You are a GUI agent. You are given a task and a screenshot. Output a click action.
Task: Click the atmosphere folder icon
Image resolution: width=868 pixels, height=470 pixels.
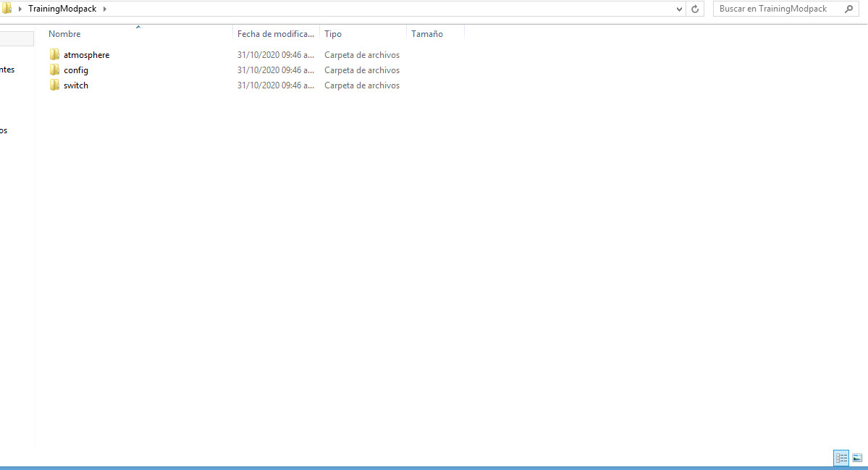click(x=54, y=55)
